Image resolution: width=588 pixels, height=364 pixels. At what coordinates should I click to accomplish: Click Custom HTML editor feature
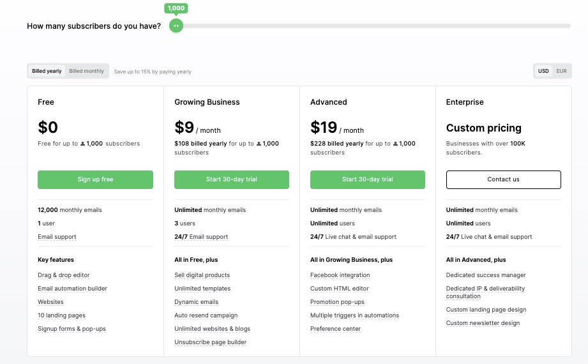(x=340, y=289)
